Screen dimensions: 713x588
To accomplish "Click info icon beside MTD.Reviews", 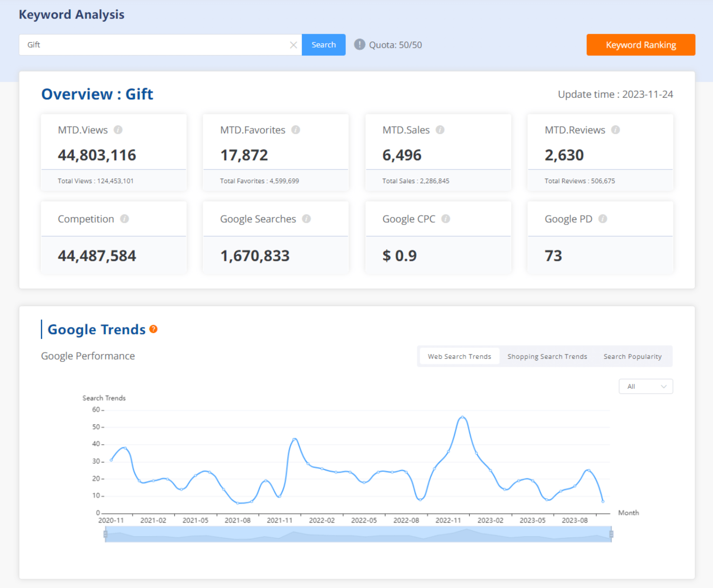I will 615,130.
